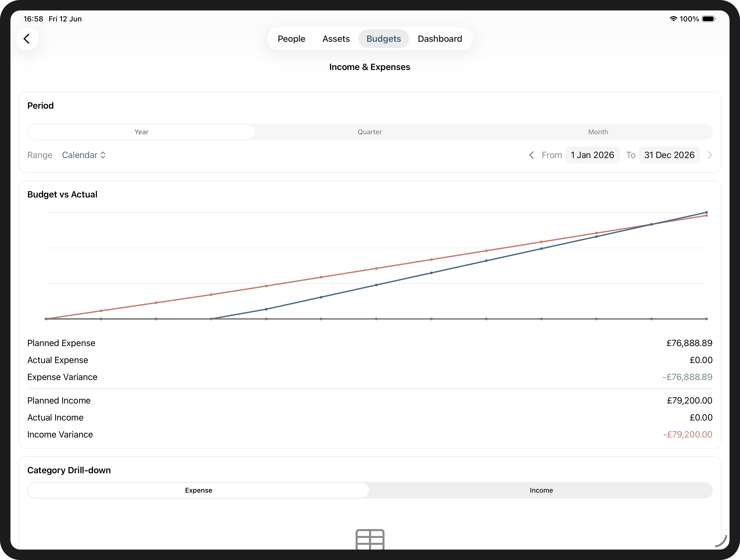740x560 pixels.
Task: Open the From date picker 1 Jan 2026
Action: (592, 155)
